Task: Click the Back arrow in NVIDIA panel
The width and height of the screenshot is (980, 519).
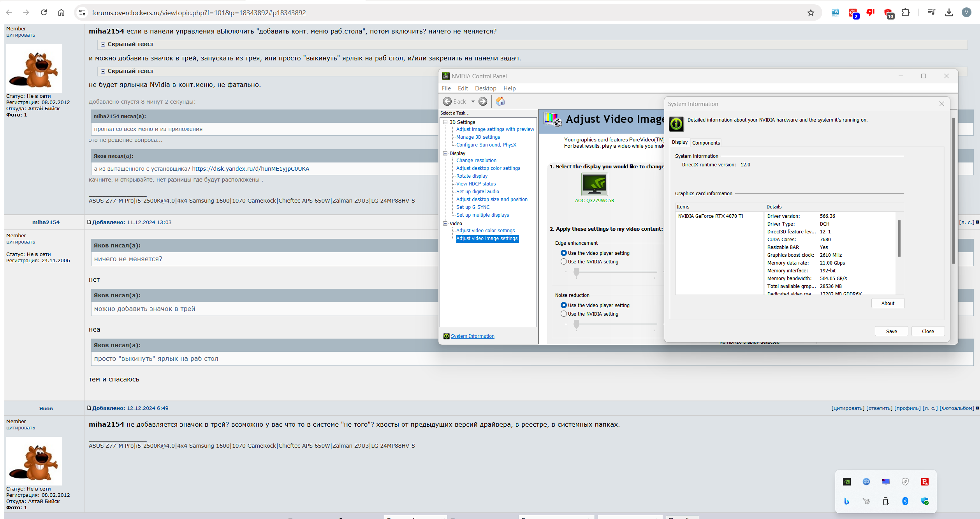Action: (447, 101)
